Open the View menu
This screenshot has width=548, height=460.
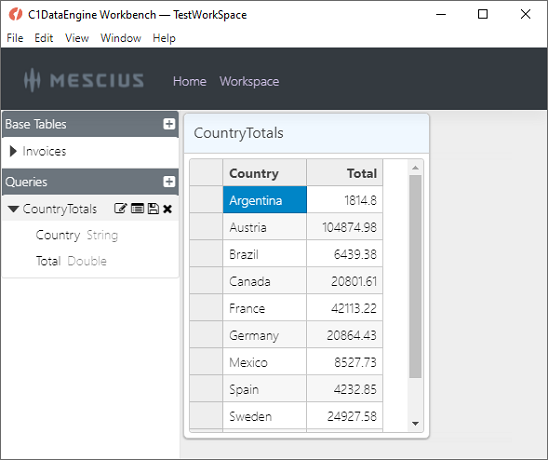[77, 38]
